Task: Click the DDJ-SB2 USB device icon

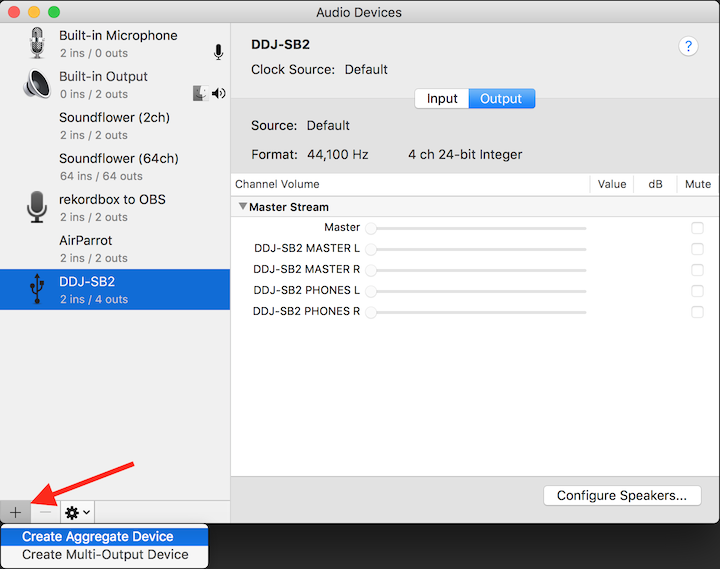Action: coord(37,289)
